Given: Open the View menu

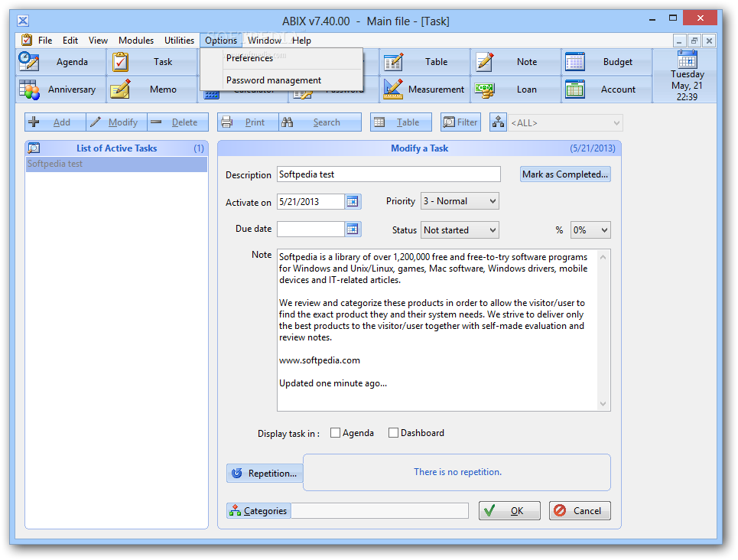Looking at the screenshot, I should 98,41.
